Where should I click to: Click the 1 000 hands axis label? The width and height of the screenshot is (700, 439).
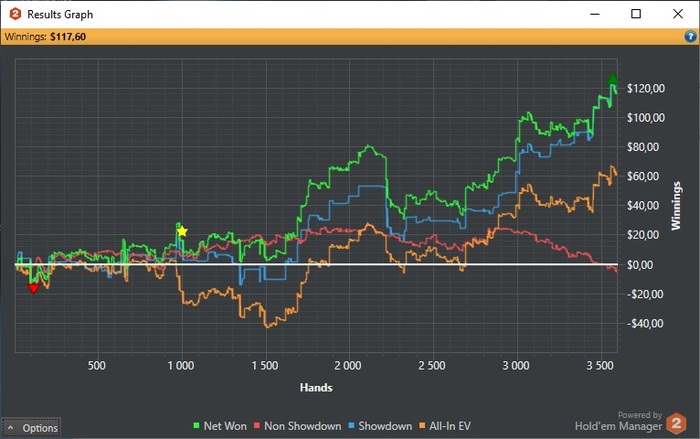click(181, 365)
